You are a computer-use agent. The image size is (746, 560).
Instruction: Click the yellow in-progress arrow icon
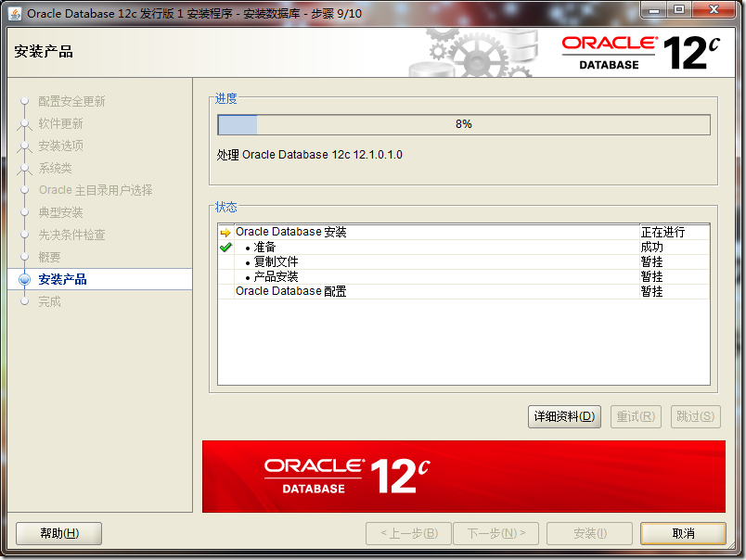(225, 233)
